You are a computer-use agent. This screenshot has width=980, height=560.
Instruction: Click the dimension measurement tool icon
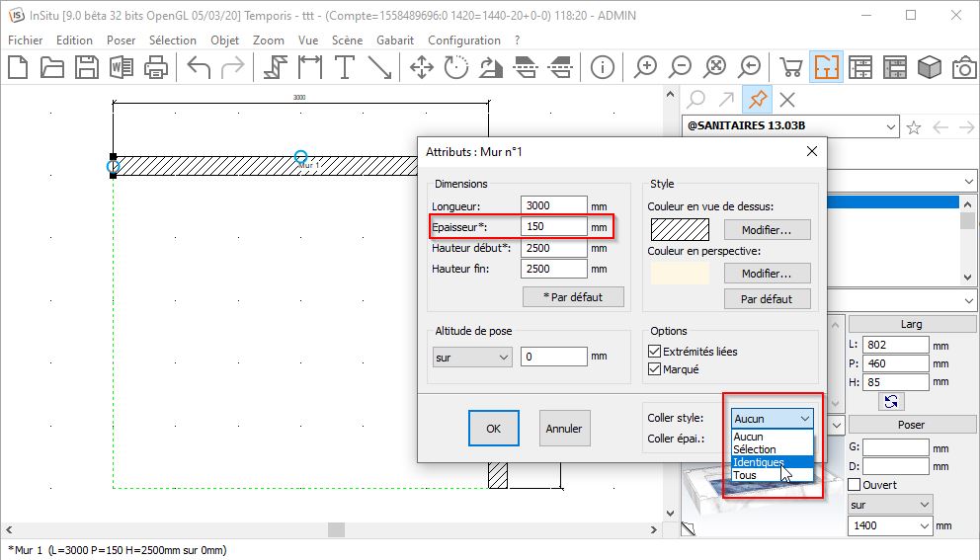click(310, 67)
